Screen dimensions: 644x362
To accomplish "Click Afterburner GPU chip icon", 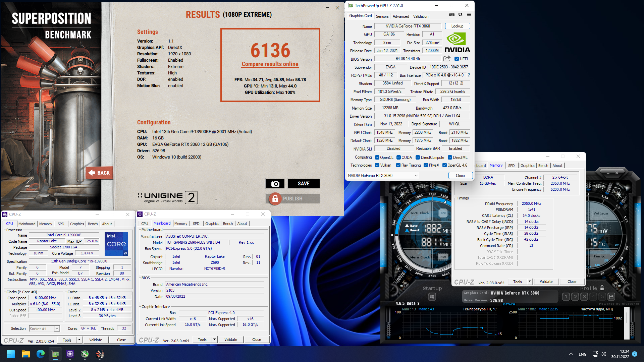I will coord(443,213).
